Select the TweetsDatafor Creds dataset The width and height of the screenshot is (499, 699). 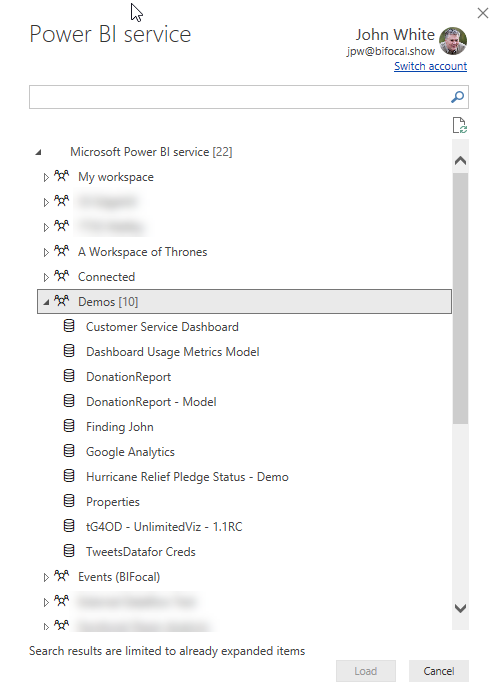[x=140, y=551]
